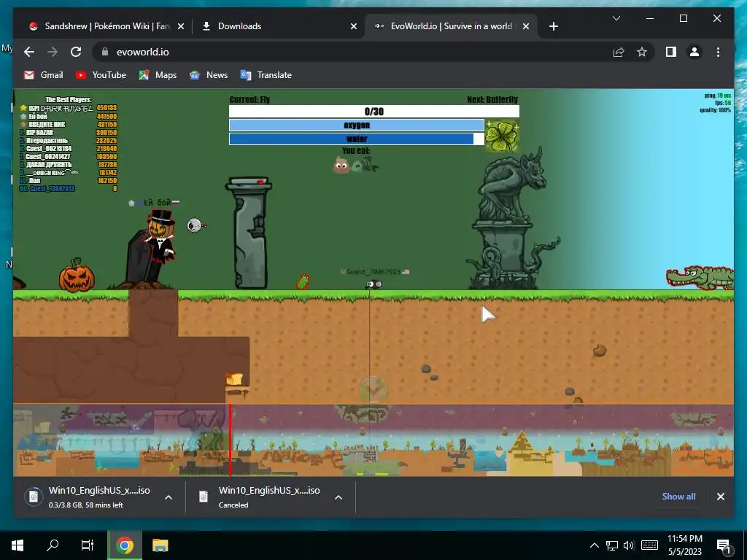Click Show all downloads
This screenshot has width=747, height=560.
[x=678, y=496]
